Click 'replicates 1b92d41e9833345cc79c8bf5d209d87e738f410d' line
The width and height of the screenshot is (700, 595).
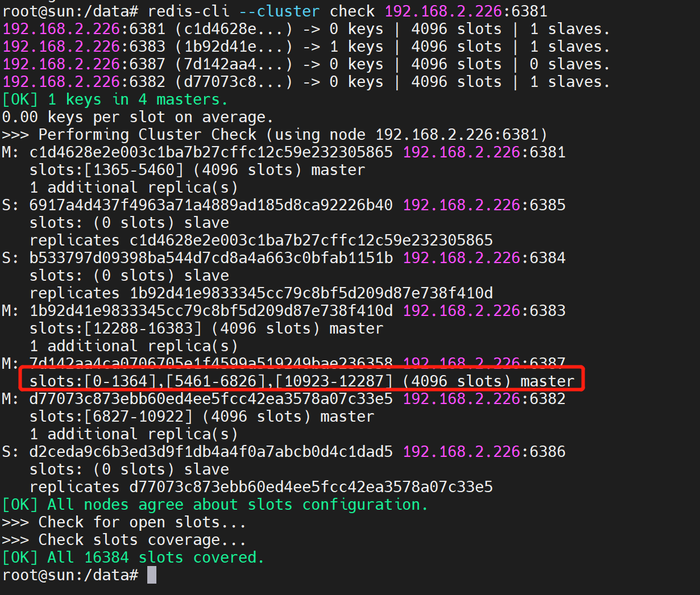coord(261,293)
